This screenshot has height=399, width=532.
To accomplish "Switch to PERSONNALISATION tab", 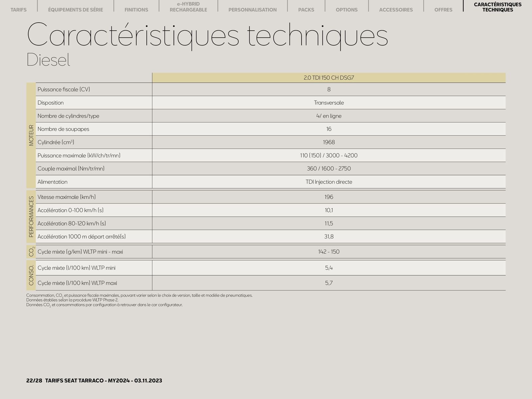I will [252, 10].
